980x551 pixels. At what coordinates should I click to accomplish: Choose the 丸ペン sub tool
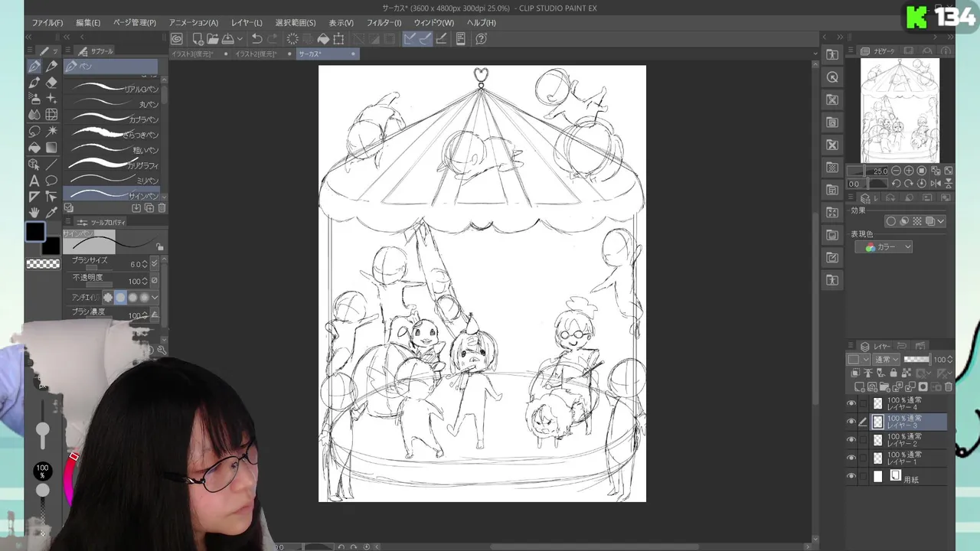(112, 104)
